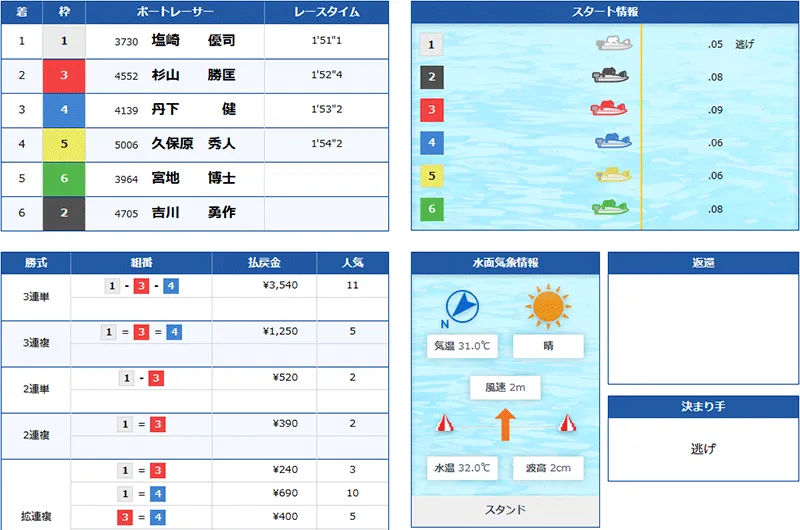Open racer 杉山 勝匡 profile link
The width and height of the screenshot is (800, 530).
(193, 75)
